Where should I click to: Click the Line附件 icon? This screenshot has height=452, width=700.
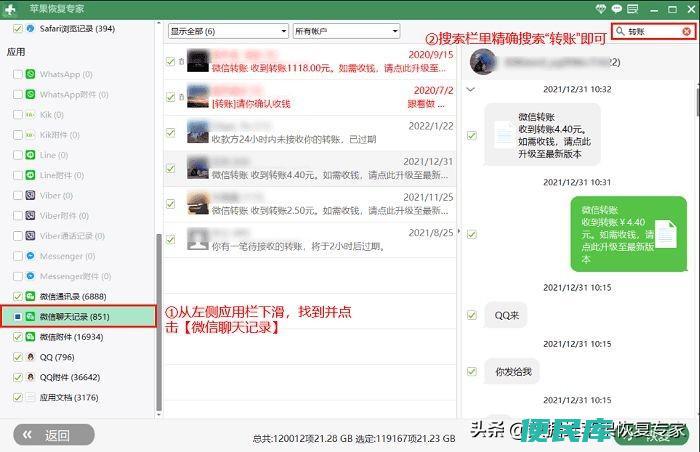point(30,175)
